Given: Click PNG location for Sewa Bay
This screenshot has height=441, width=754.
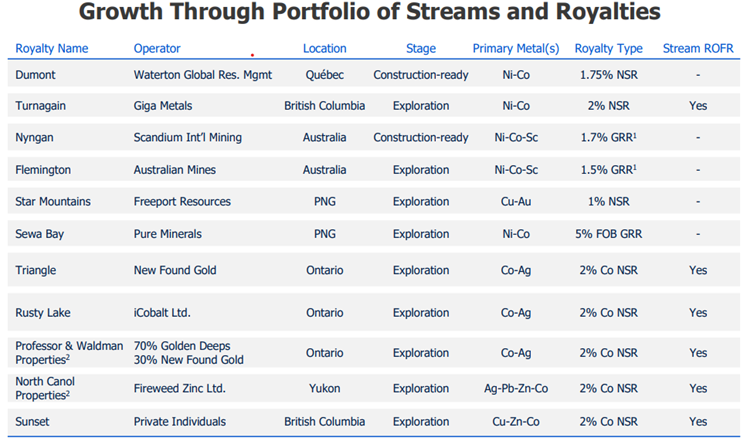Looking at the screenshot, I should pyautogui.click(x=325, y=234).
